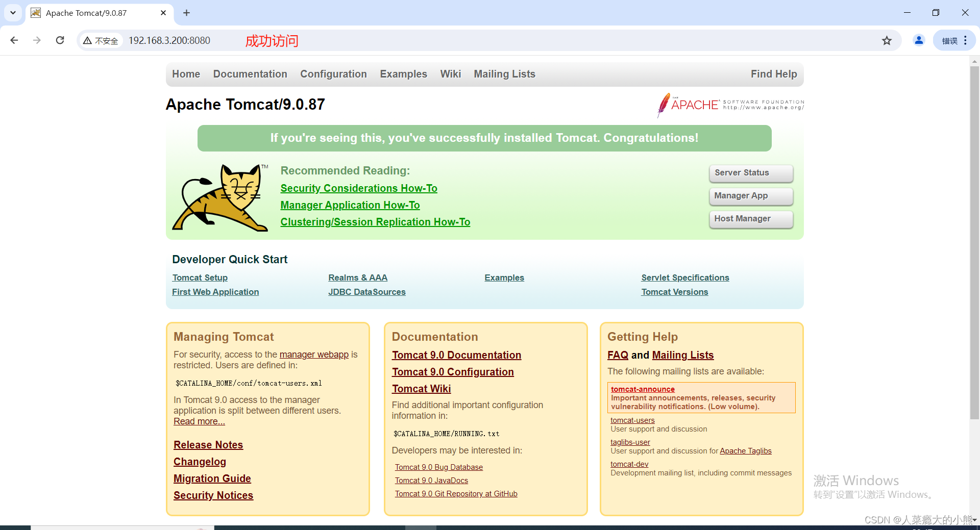980x530 pixels.
Task: Open Examples link under Developer Quick Start
Action: pos(504,277)
